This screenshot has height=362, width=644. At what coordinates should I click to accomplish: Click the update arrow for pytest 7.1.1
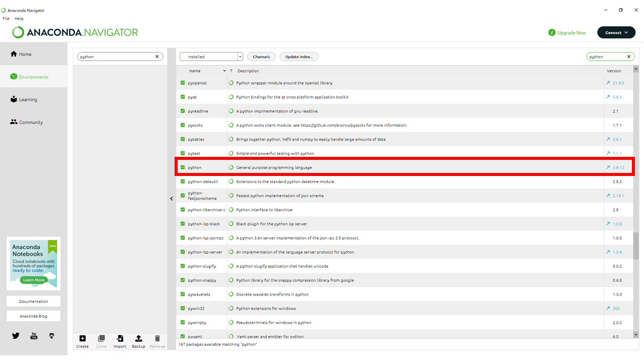point(608,153)
